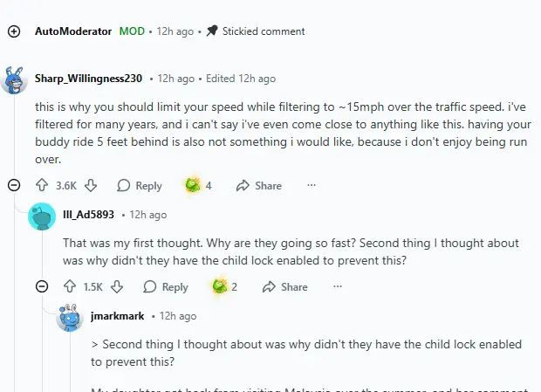Click Ill_Ad5893's teal avatar
Image resolution: width=541 pixels, height=392 pixels.
(42, 216)
